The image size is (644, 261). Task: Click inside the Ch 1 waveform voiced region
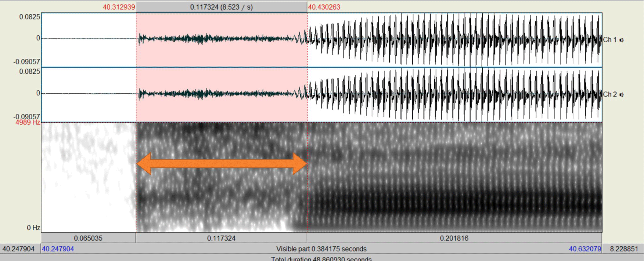[454, 40]
